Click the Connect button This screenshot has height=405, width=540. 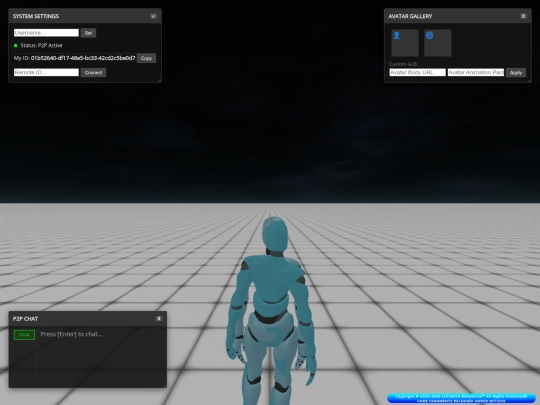(93, 73)
